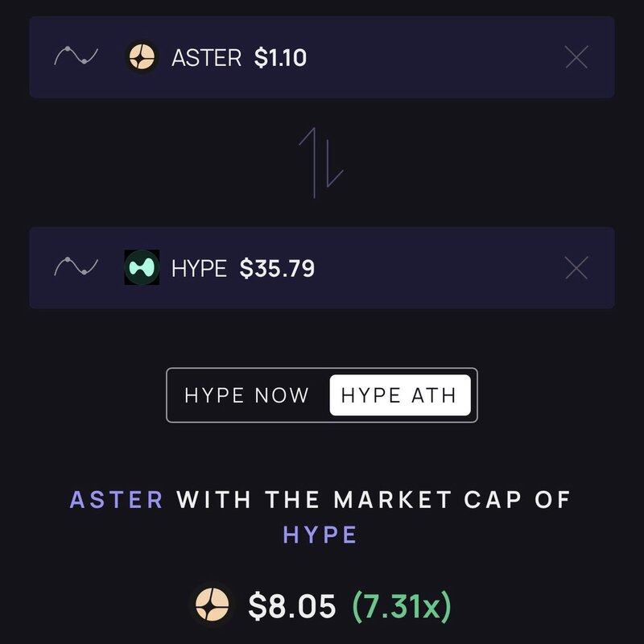Click the purple ASTER link in heading
644x644 pixels.
117,499
